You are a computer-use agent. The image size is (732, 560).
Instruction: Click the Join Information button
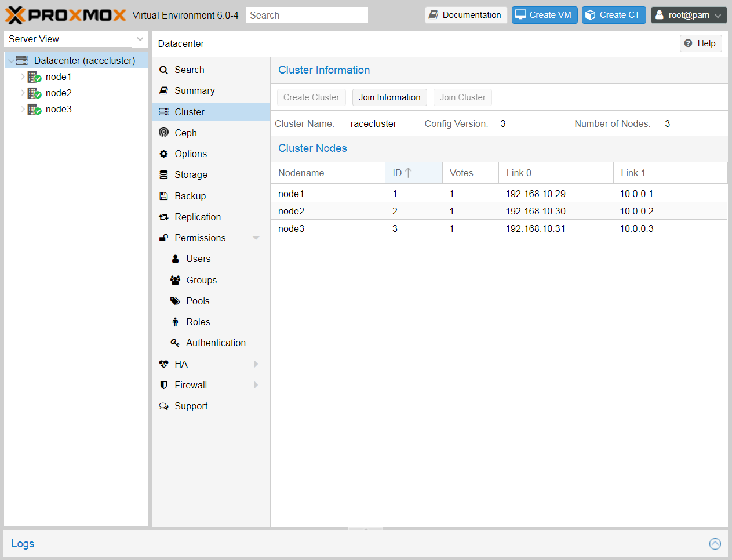389,97
